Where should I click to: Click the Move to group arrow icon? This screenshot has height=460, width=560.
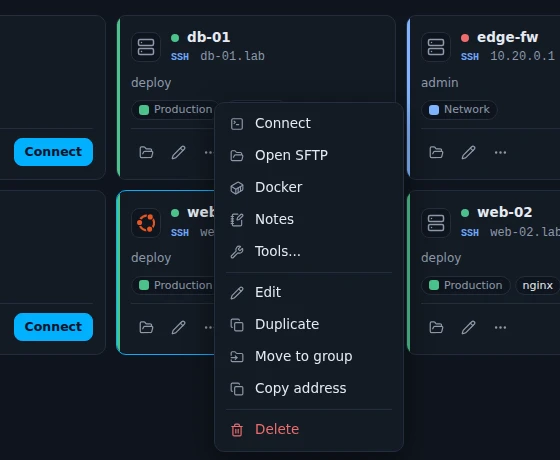point(237,357)
